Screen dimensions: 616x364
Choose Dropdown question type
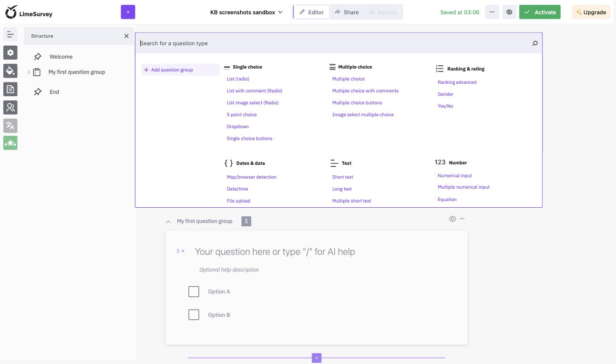[238, 127]
